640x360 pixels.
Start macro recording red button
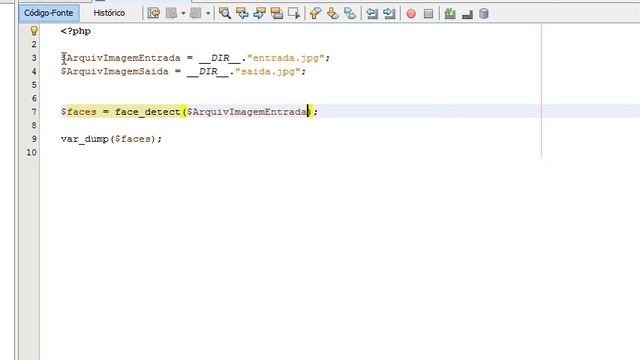(x=411, y=14)
